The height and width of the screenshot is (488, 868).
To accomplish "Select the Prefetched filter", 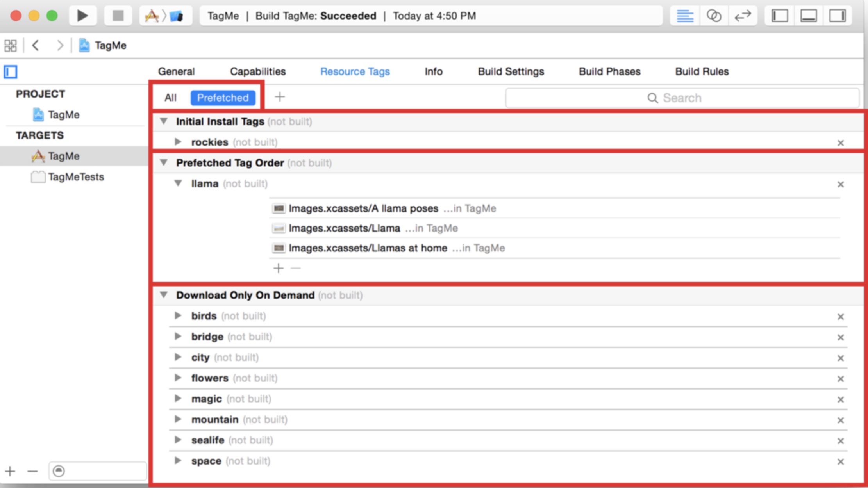I will coord(223,98).
